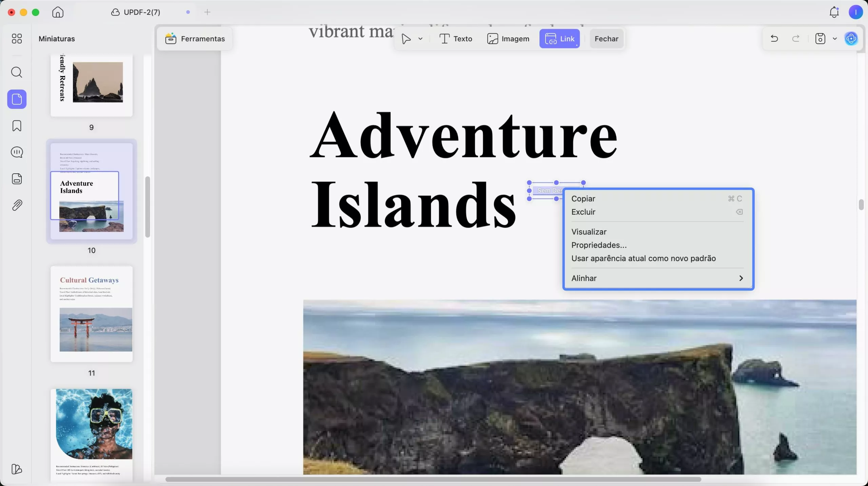Undo the last action
Image resolution: width=868 pixels, height=486 pixels.
tap(774, 39)
